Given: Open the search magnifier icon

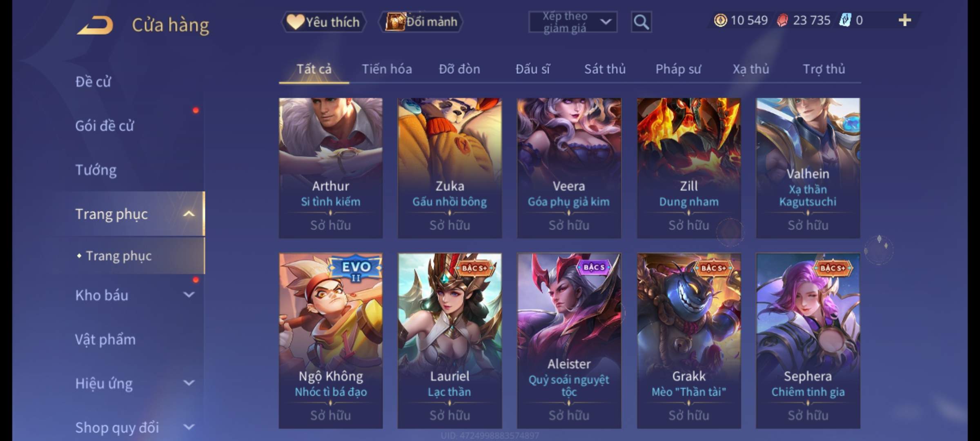Looking at the screenshot, I should coord(641,22).
